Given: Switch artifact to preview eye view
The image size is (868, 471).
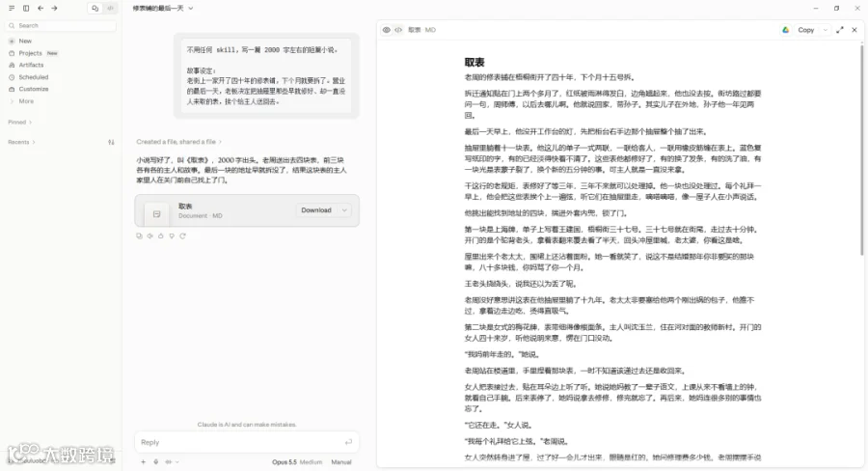Looking at the screenshot, I should 387,30.
